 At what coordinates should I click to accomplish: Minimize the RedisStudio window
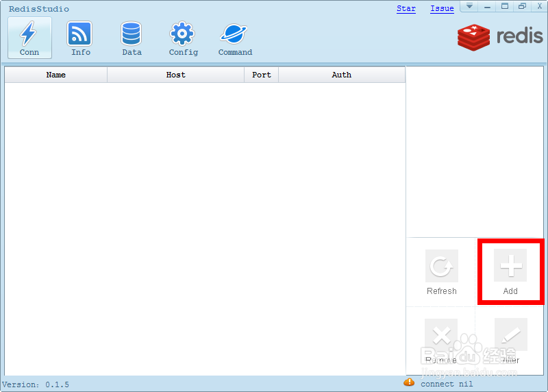[487, 6]
